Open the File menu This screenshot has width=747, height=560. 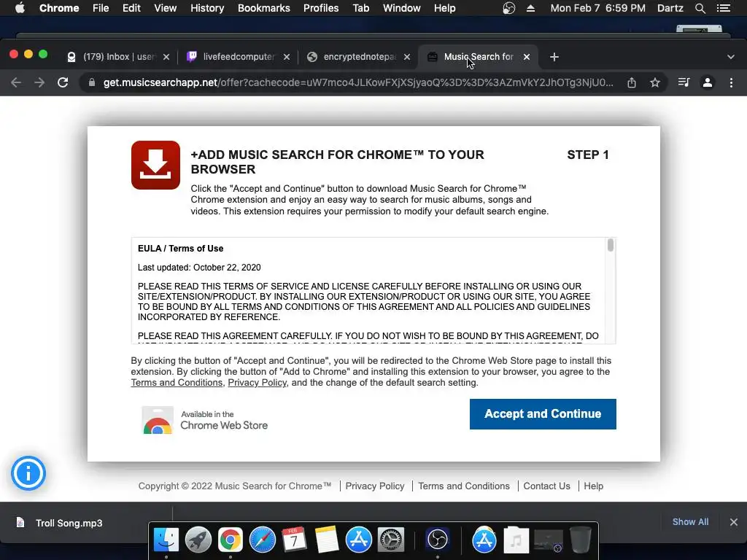click(101, 8)
